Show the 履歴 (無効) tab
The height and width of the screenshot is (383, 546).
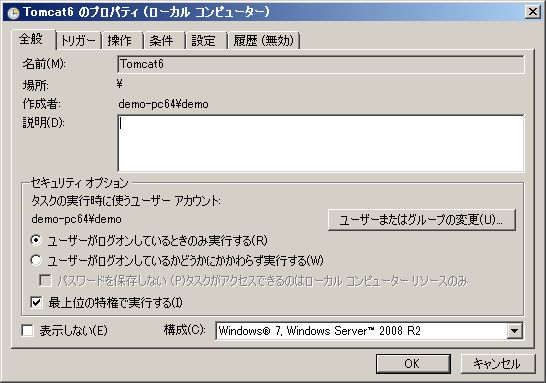click(264, 41)
